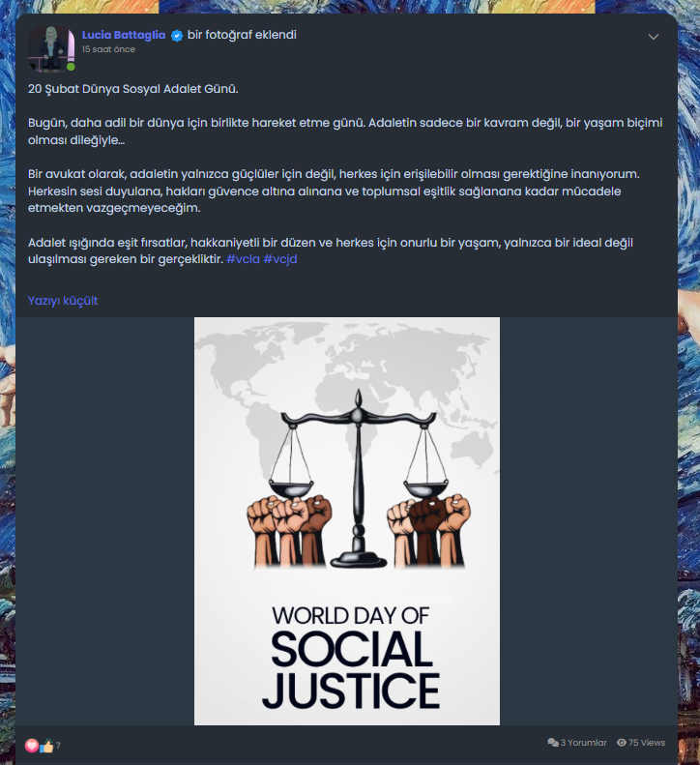Click the blue verified badge icon
The image size is (700, 765).
pyautogui.click(x=177, y=36)
